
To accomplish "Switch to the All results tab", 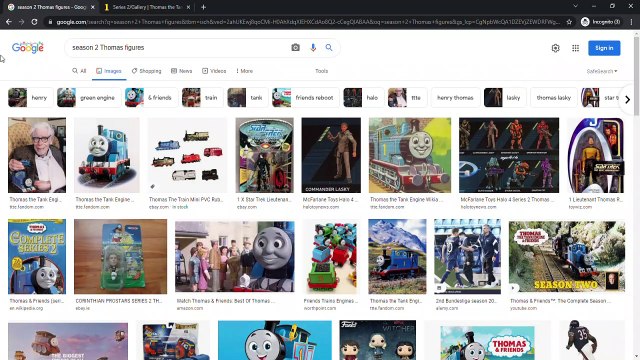I will [x=79, y=71].
